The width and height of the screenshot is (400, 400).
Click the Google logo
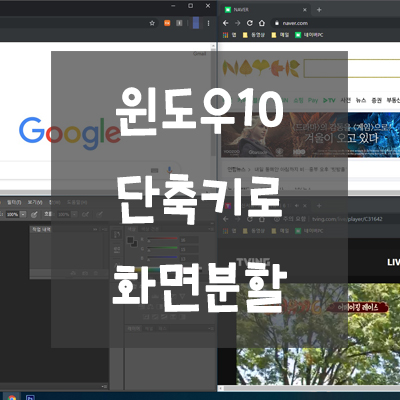click(x=70, y=133)
